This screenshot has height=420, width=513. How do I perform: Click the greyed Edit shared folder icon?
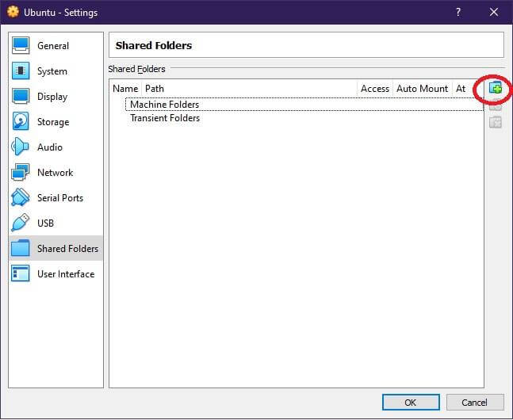tap(496, 105)
